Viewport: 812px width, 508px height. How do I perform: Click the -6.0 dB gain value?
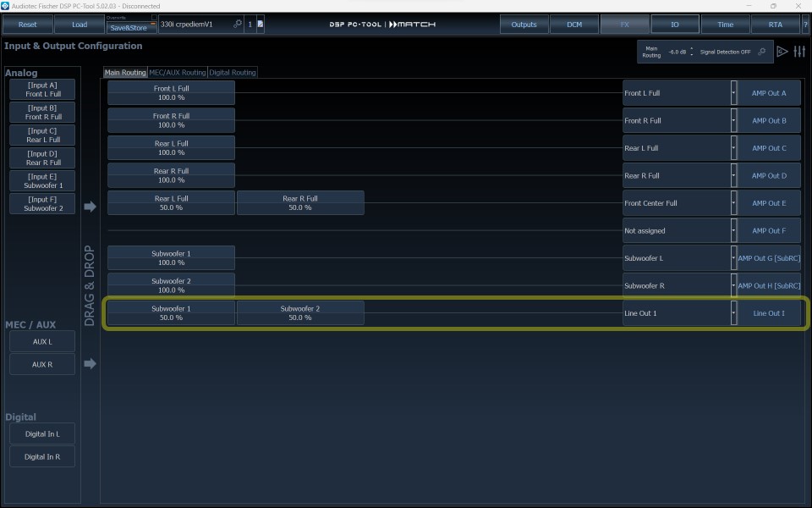pyautogui.click(x=677, y=52)
